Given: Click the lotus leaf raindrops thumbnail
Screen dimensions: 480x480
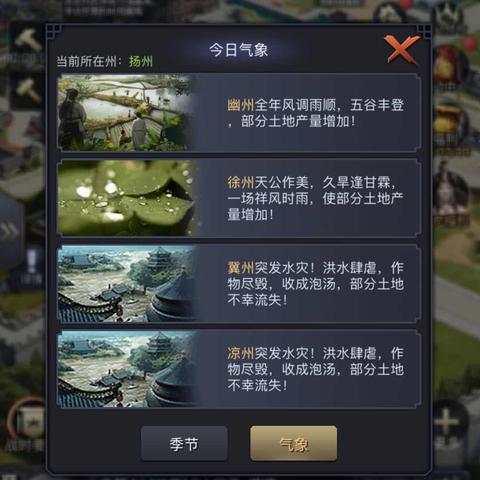Looking at the screenshot, I should tap(126, 198).
